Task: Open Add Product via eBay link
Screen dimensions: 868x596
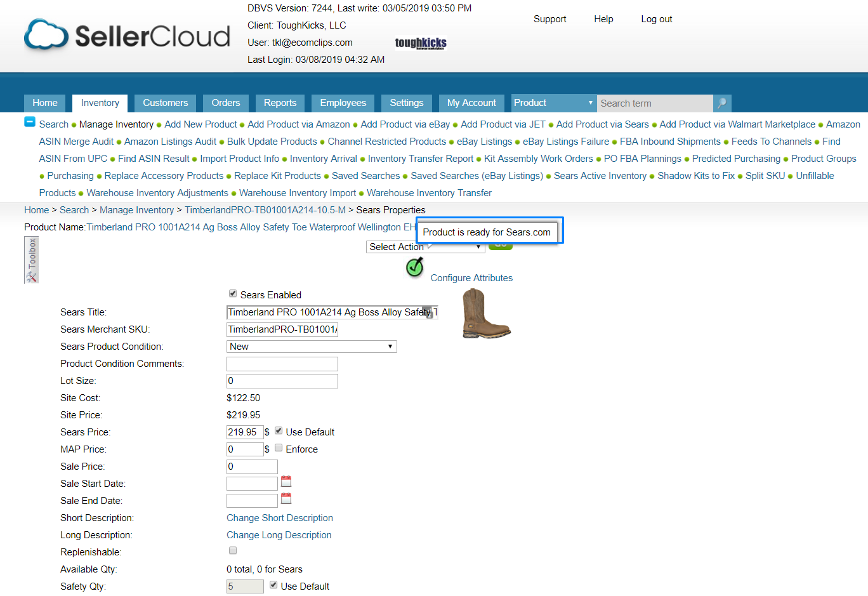Action: pyautogui.click(x=405, y=124)
